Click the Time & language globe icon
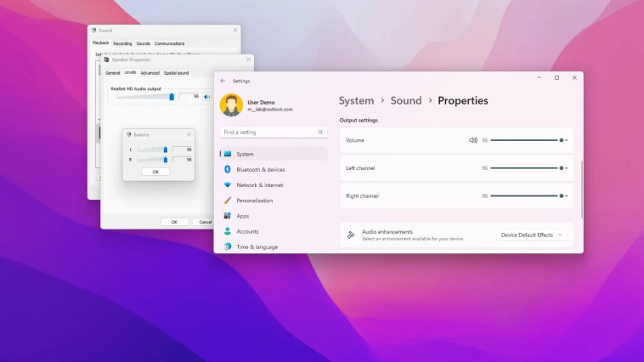 [x=228, y=246]
